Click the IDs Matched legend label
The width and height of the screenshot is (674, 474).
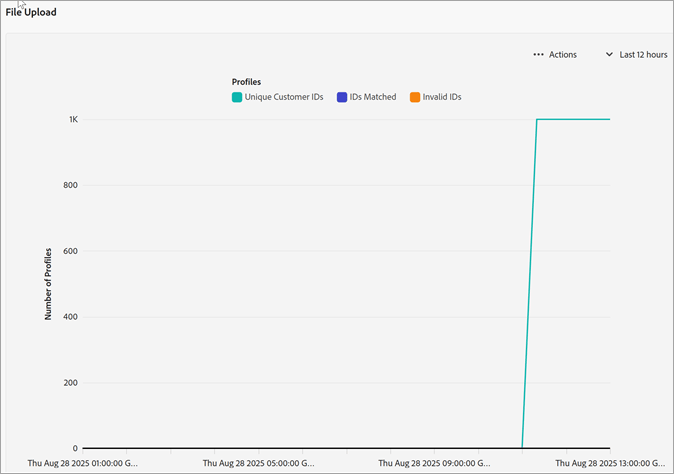pyautogui.click(x=373, y=97)
